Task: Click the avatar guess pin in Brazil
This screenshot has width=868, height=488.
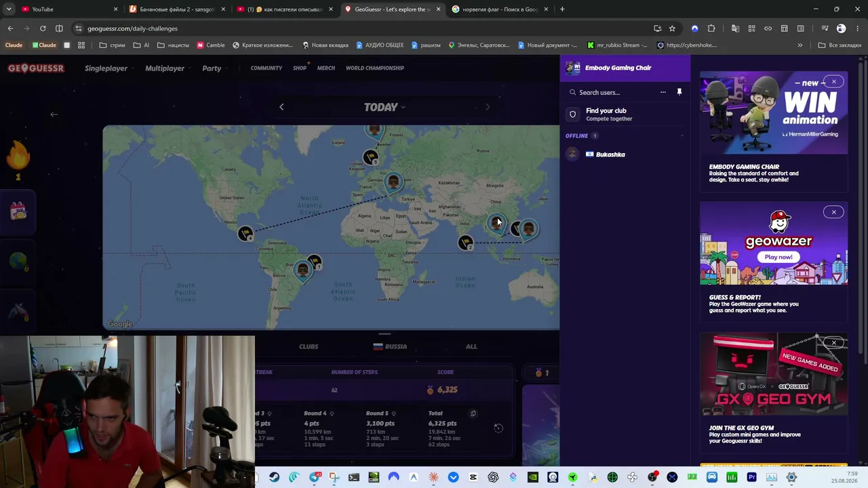Action: (x=302, y=270)
